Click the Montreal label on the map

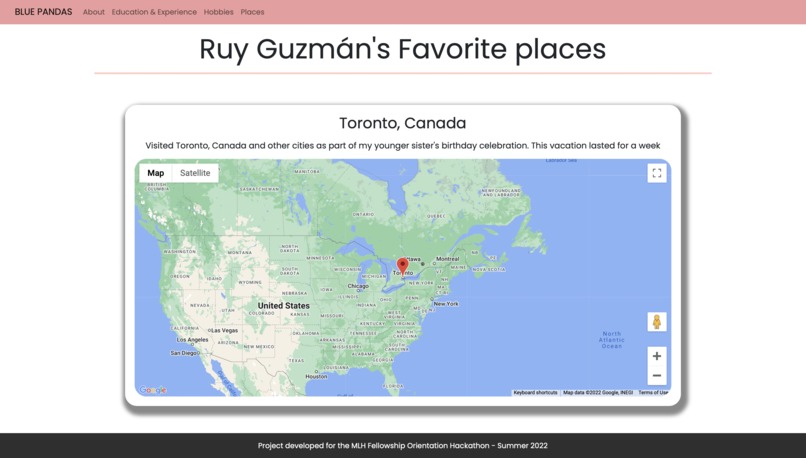coord(447,259)
